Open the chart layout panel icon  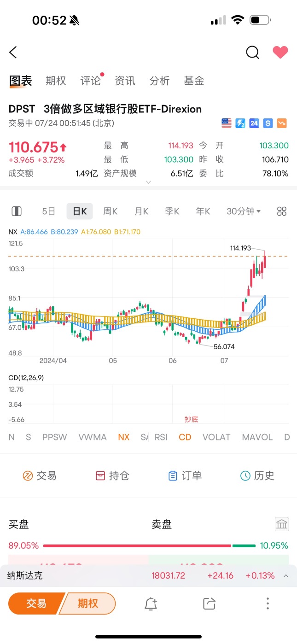[17, 211]
